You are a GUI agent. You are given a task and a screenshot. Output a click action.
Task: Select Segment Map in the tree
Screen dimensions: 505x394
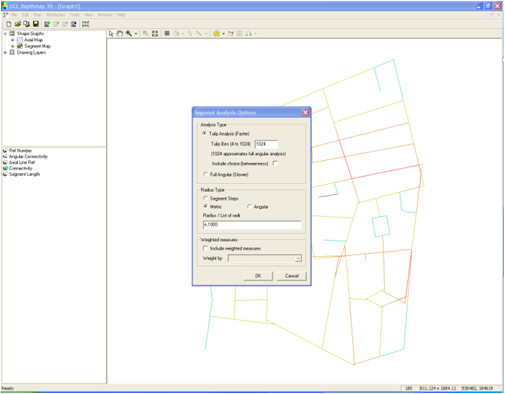pos(37,46)
